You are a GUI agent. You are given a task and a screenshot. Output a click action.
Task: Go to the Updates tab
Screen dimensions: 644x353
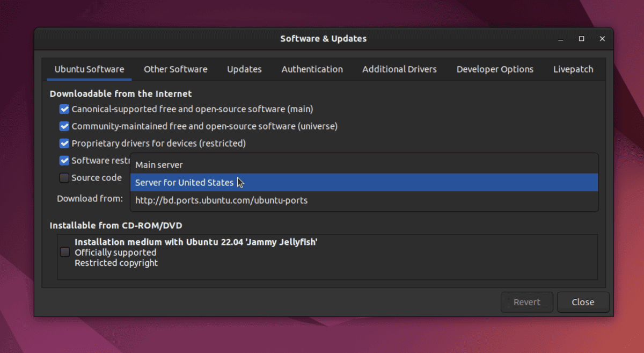244,69
